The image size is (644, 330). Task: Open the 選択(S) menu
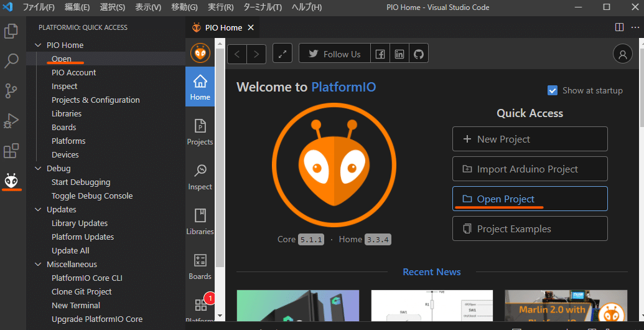click(113, 7)
